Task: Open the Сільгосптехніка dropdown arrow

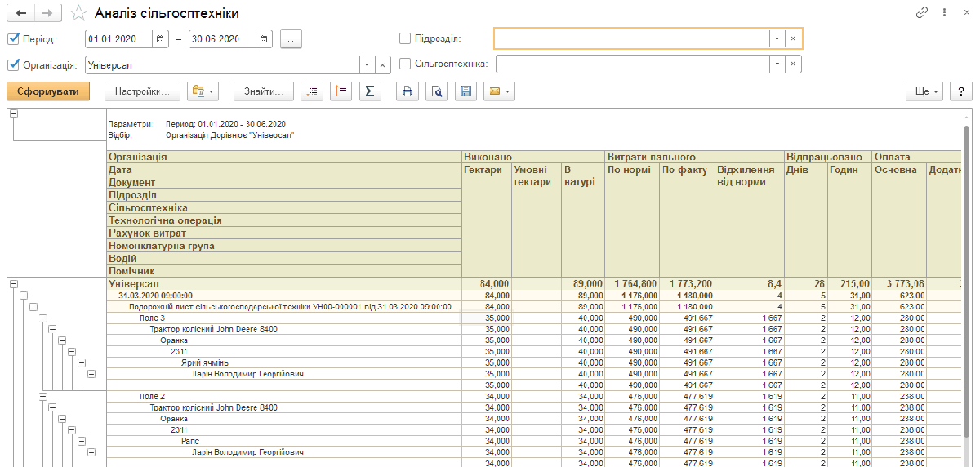Action: coord(777,64)
